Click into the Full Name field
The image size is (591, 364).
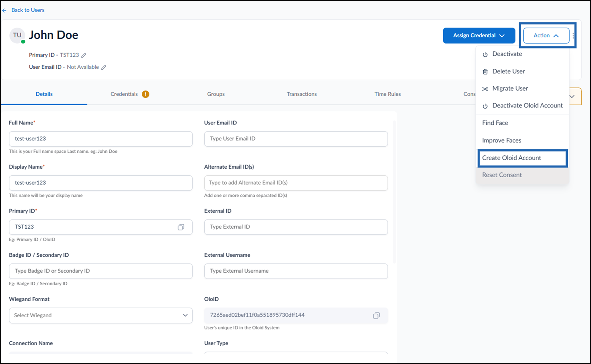(101, 139)
